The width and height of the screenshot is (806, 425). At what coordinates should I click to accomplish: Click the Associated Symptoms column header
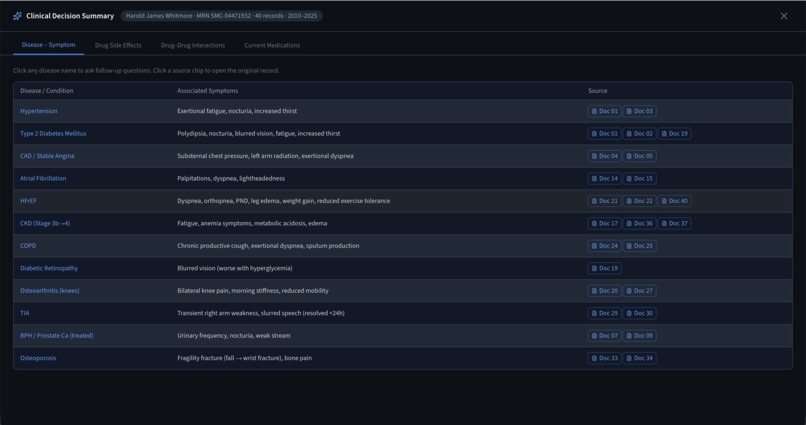tap(208, 91)
